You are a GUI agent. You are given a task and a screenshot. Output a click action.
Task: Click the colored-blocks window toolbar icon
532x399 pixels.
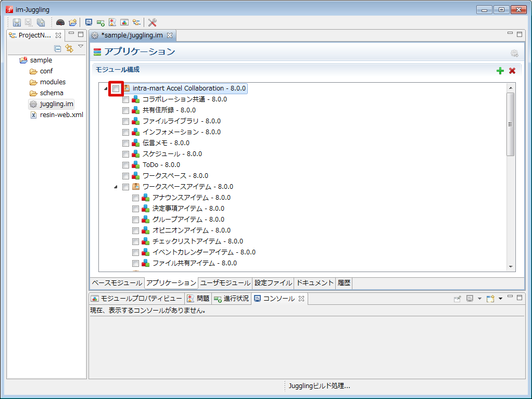pyautogui.click(x=124, y=22)
